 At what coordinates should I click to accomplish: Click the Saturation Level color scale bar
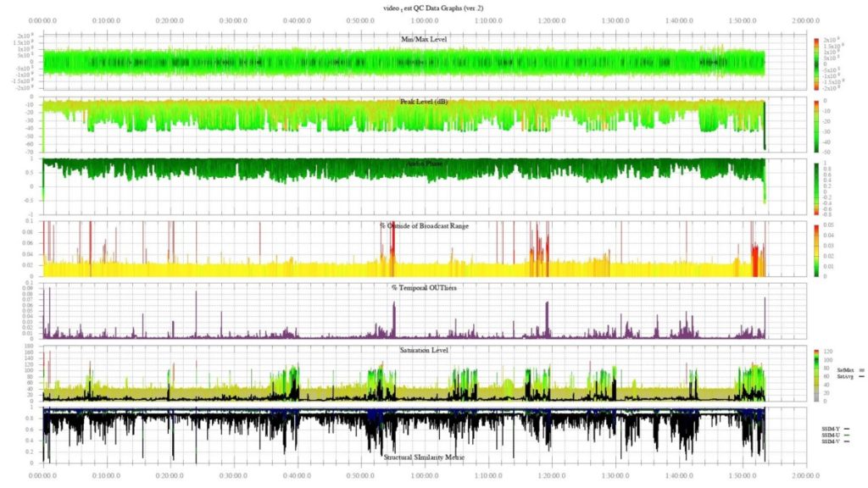[815, 374]
